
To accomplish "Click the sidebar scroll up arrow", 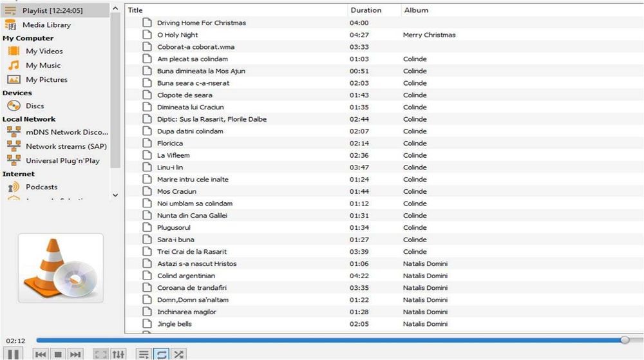I will (x=115, y=8).
